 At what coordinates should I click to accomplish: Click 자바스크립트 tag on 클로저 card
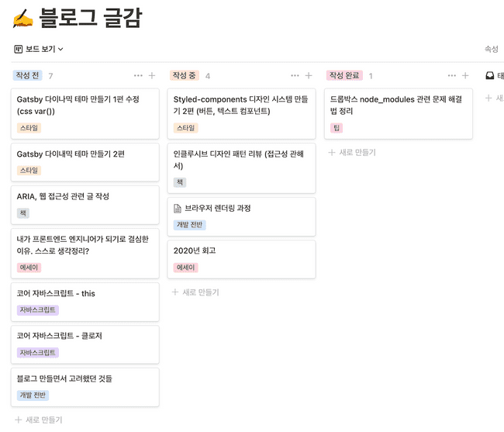[38, 353]
